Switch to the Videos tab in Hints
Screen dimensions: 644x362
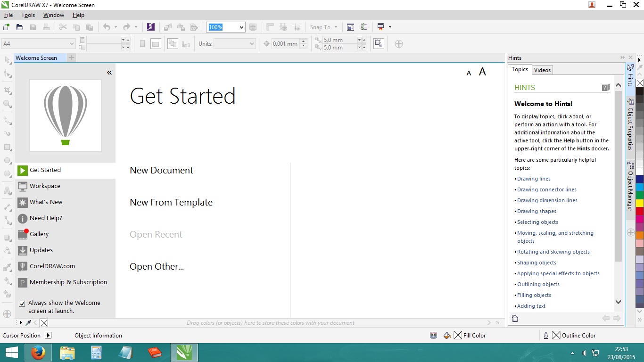click(542, 70)
